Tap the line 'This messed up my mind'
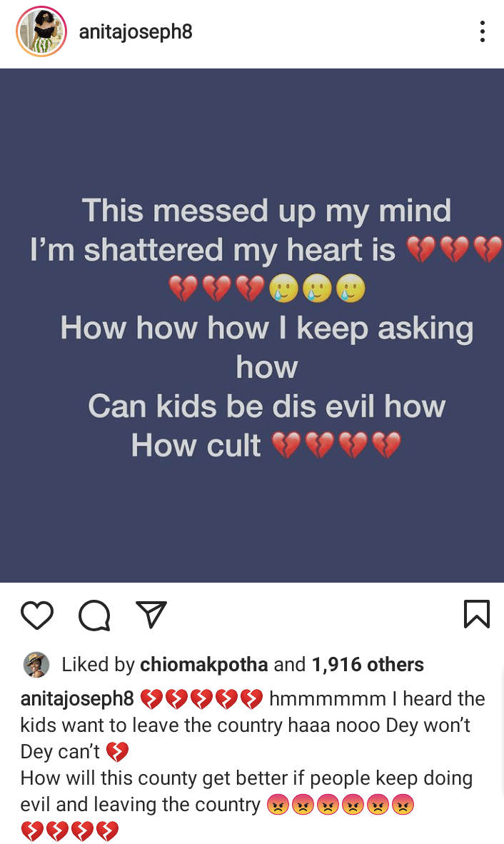Viewport: 504px width, 844px height. pos(267,210)
